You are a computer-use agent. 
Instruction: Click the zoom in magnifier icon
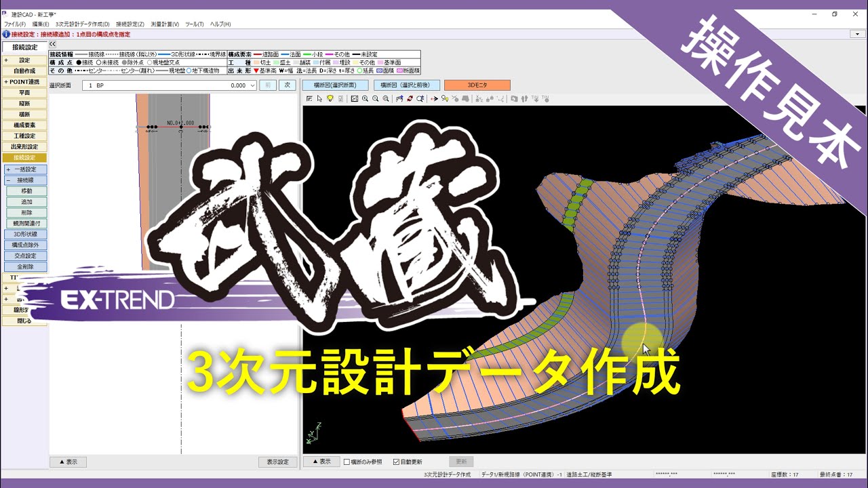[x=365, y=99]
